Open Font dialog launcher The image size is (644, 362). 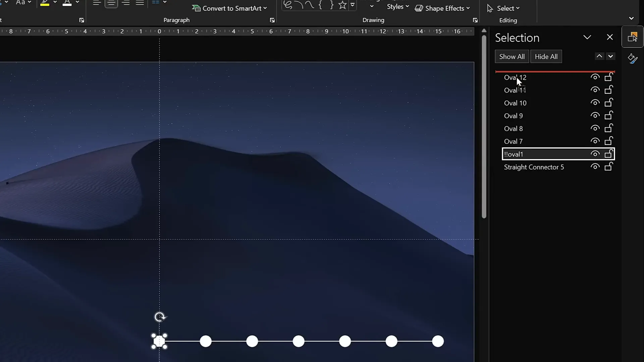82,20
